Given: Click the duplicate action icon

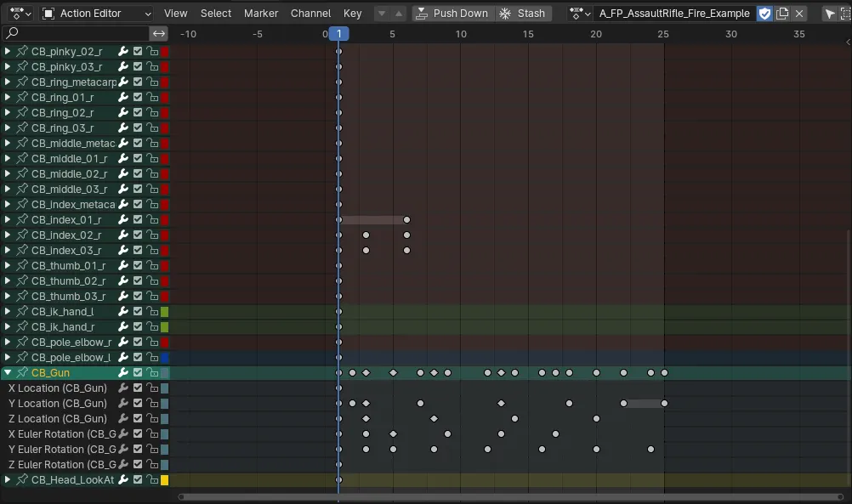Looking at the screenshot, I should pos(782,14).
